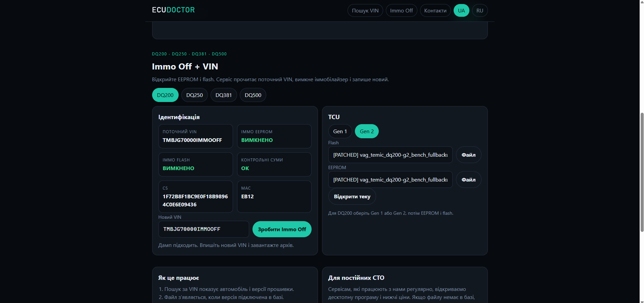Viewport: 644px width, 303px height.
Task: Click the Відкрити теку button
Action: click(352, 196)
